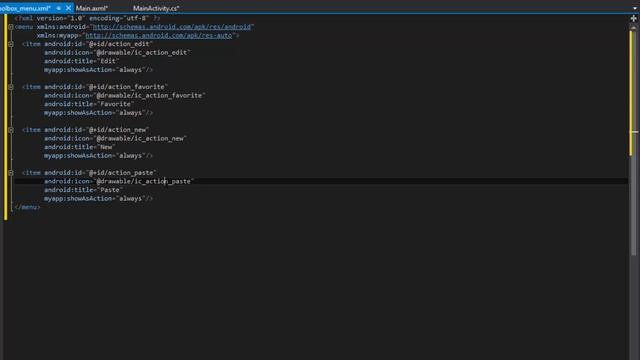Click showAsAction "always" under action_favorite

coord(130,113)
